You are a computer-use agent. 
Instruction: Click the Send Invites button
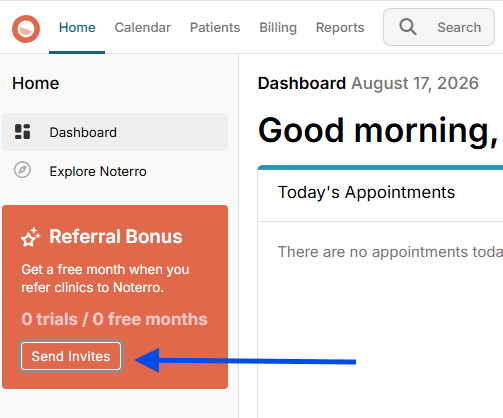pos(71,356)
